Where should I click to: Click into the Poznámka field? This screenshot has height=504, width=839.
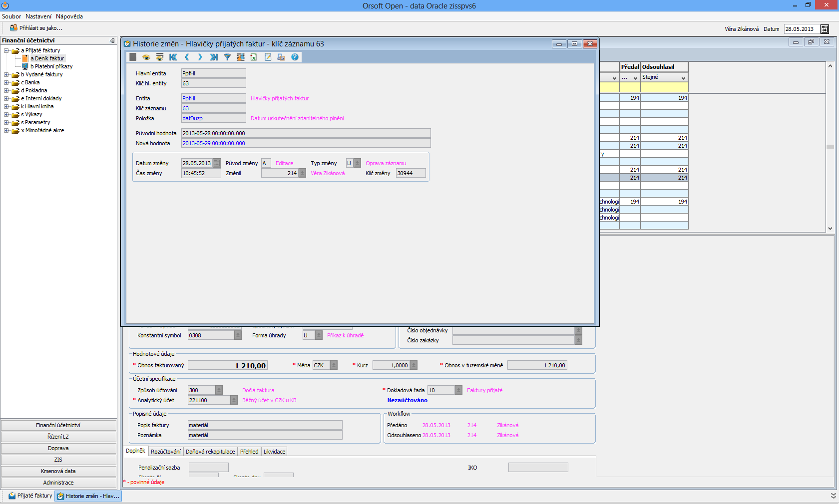(265, 435)
